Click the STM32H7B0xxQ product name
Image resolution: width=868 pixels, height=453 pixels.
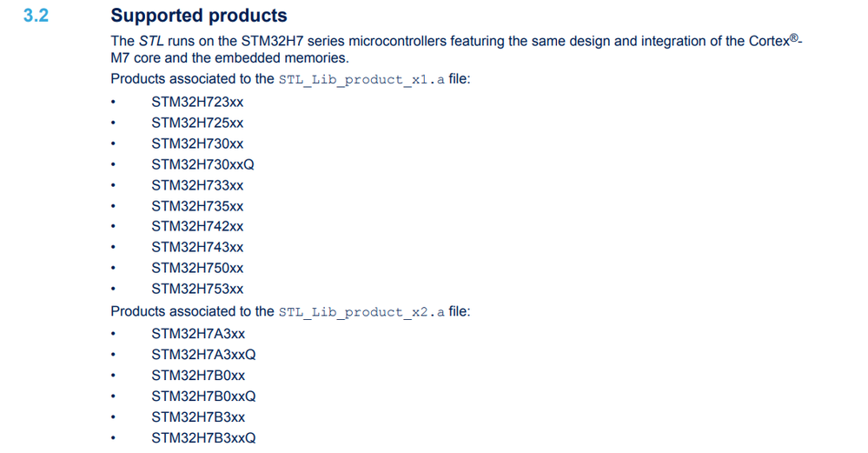pos(203,396)
